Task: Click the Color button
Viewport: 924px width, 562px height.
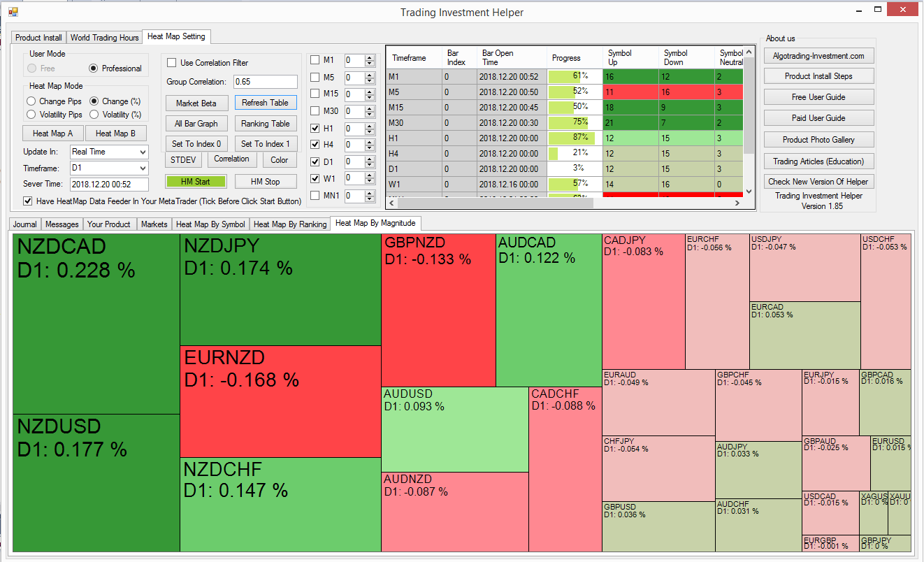Action: tap(279, 159)
